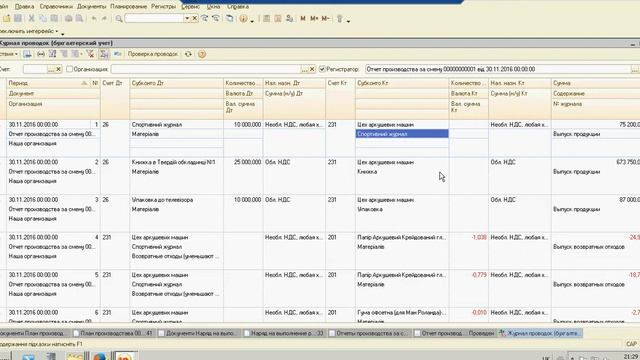Click the Субконто Дт column header

[176, 83]
